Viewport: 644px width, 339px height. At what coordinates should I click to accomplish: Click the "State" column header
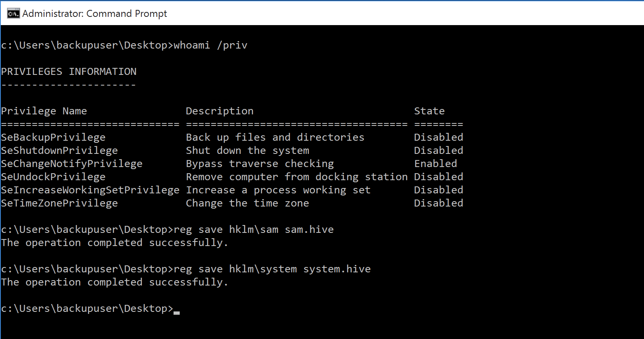click(x=429, y=111)
